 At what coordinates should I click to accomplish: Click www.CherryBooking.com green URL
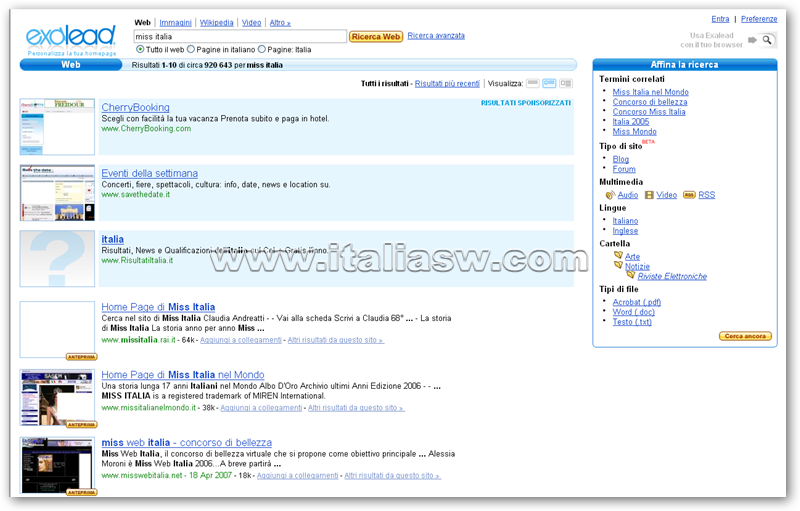tap(146, 129)
